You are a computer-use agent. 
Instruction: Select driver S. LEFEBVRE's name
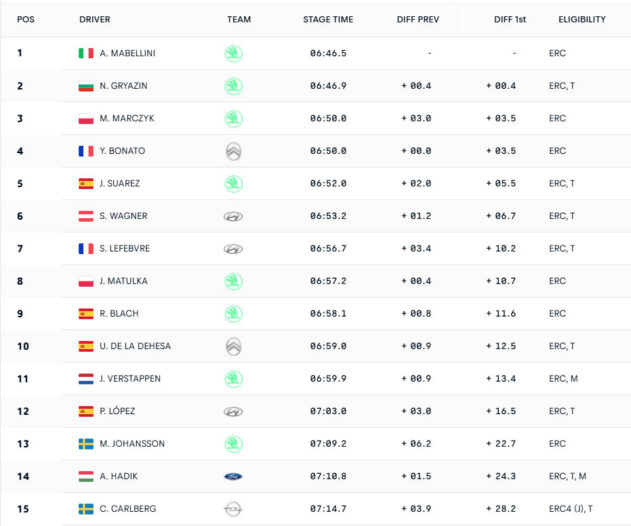[x=125, y=249]
